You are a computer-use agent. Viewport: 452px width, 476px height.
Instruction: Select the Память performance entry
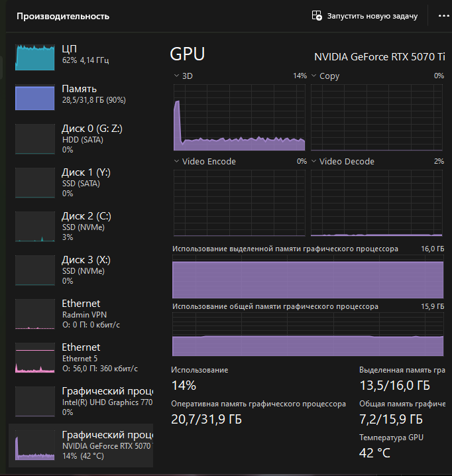point(81,97)
